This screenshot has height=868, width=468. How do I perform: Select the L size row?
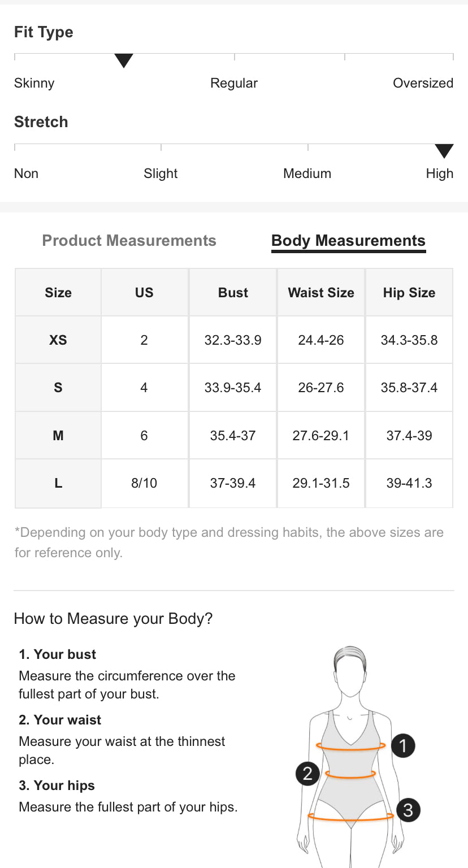[x=58, y=483]
